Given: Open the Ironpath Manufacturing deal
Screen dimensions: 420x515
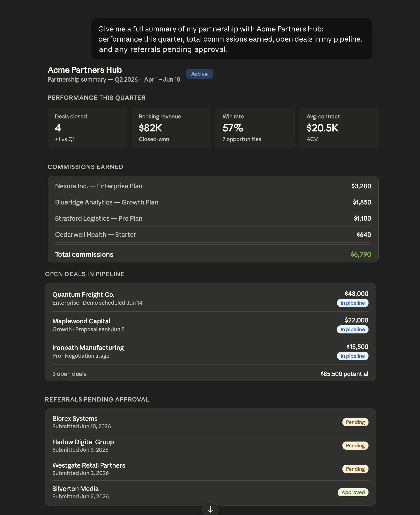Looking at the screenshot, I should pyautogui.click(x=210, y=352).
